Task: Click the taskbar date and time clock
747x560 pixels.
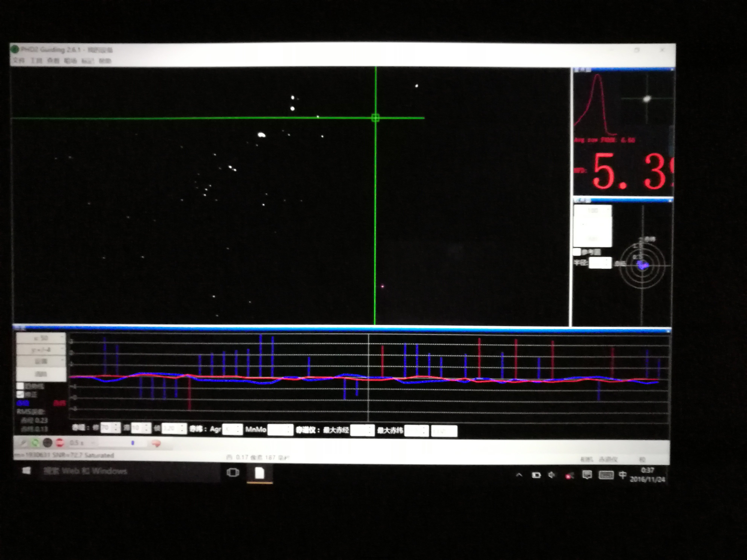Action: coord(647,475)
